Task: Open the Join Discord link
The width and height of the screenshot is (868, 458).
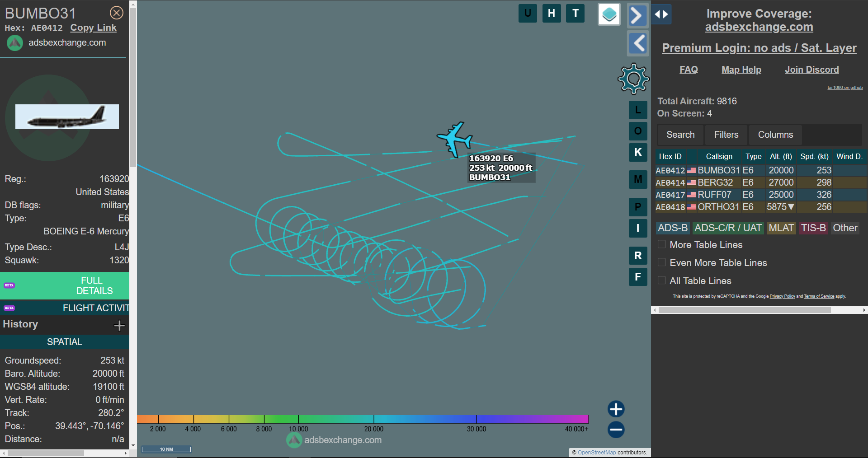Action: (x=811, y=70)
